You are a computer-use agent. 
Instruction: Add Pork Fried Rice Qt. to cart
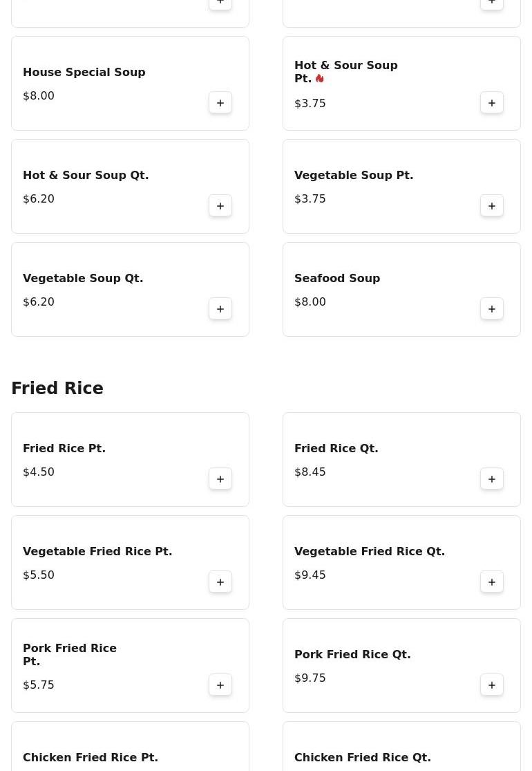pos(492,685)
